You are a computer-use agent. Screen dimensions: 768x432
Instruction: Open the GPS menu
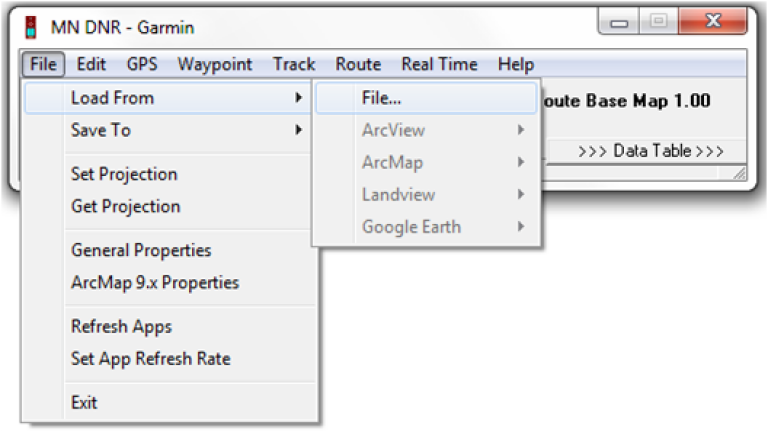(142, 64)
